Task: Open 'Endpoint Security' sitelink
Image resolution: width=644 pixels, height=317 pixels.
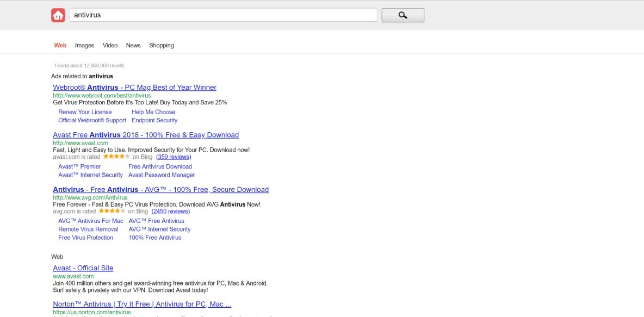Action: tap(154, 120)
